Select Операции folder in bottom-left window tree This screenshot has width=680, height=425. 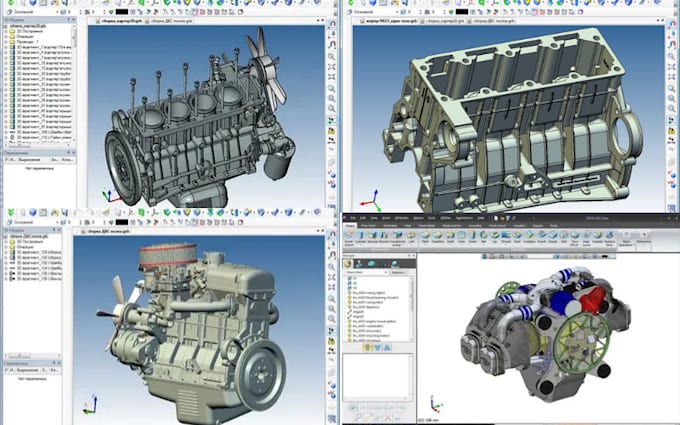(23, 247)
